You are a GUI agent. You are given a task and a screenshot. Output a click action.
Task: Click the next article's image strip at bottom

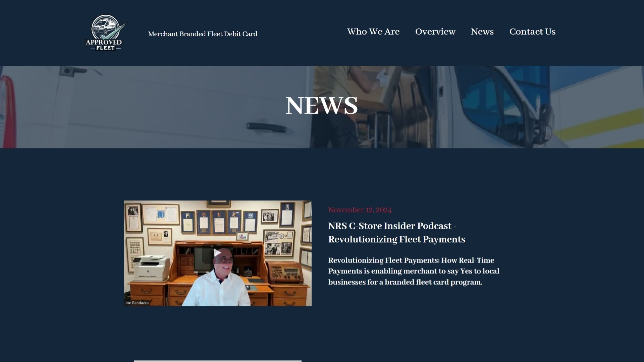point(217,361)
